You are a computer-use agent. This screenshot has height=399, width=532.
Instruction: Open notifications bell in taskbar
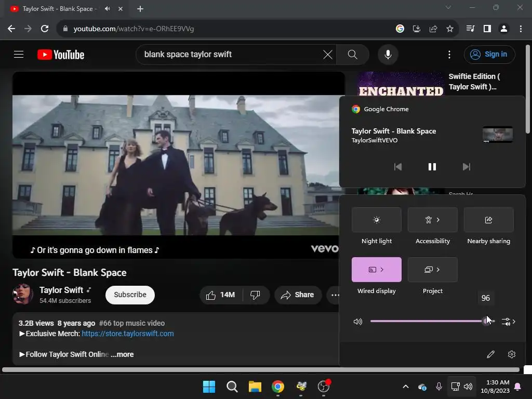tap(518, 387)
